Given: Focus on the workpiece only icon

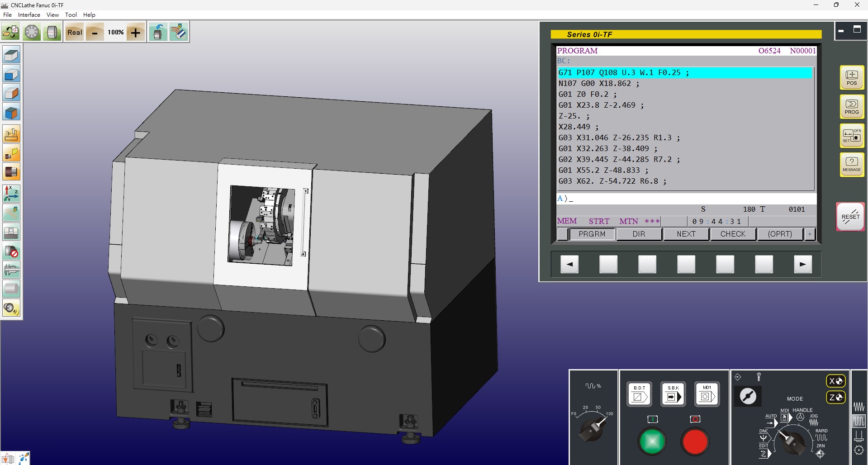Looking at the screenshot, I should tap(11, 172).
